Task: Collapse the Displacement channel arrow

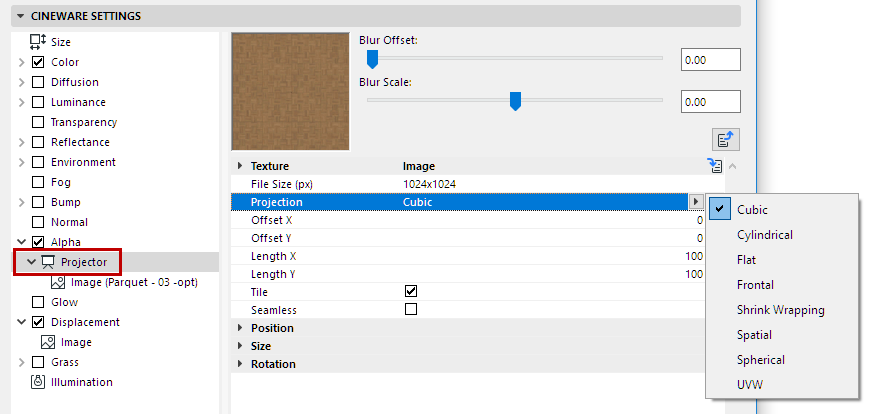Action: [22, 322]
